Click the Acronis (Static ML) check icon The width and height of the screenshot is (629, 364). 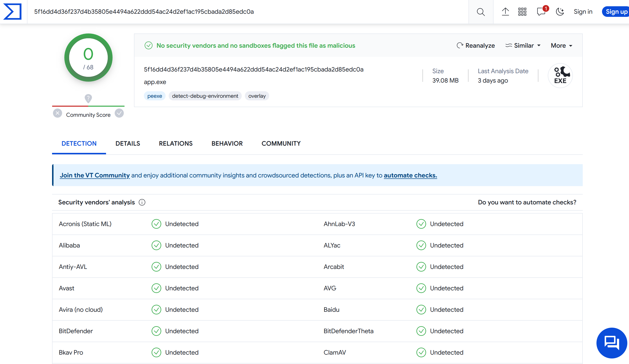pos(156,224)
